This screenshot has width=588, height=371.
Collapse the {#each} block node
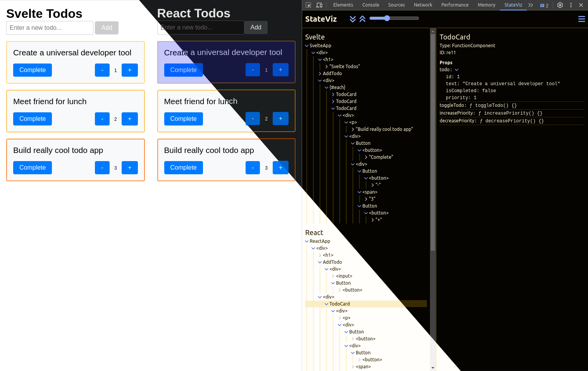[x=327, y=88]
